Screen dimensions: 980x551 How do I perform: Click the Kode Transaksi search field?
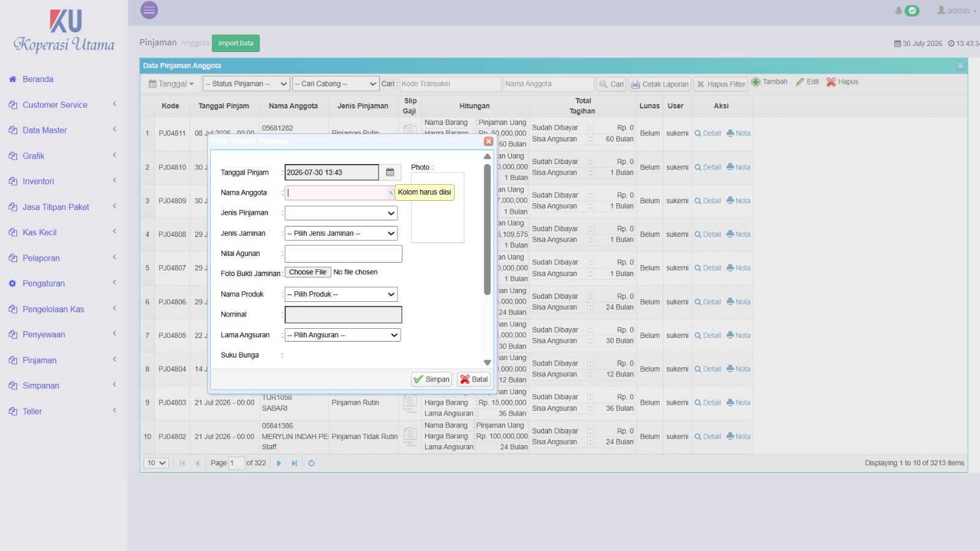(x=450, y=84)
